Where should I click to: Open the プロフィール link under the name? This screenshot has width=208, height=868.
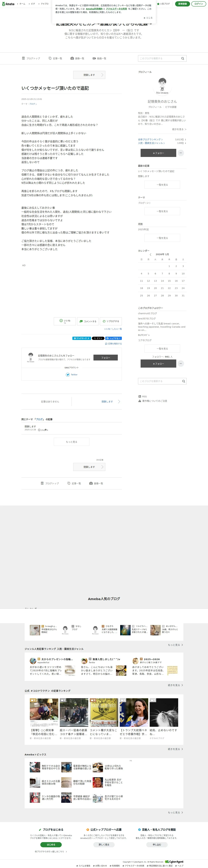click(155, 107)
